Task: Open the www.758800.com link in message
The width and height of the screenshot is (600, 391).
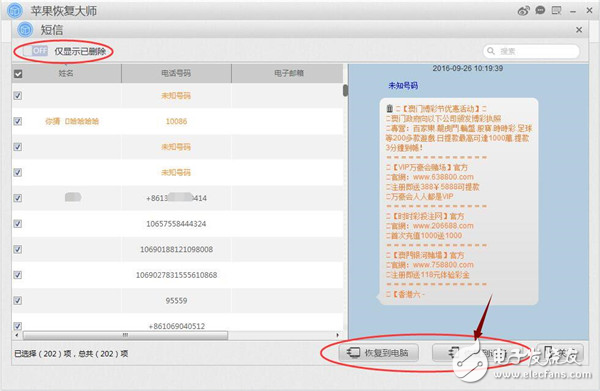Action: point(443,265)
